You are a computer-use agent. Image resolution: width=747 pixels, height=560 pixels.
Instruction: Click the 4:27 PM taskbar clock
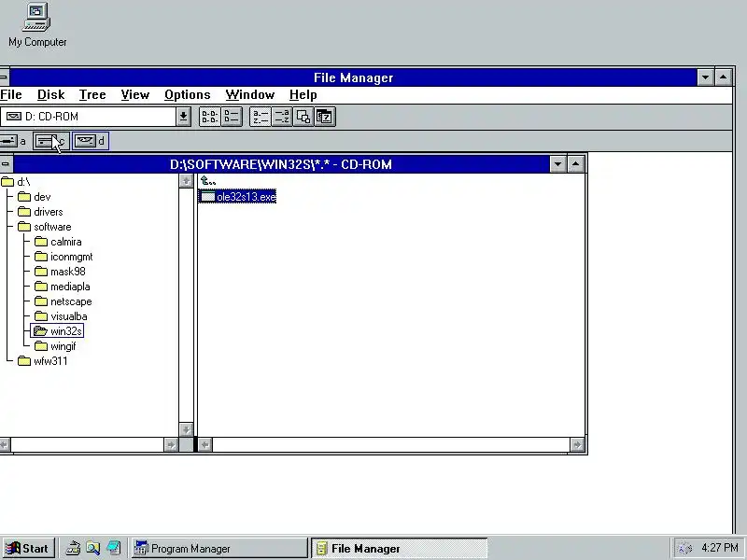[719, 548]
